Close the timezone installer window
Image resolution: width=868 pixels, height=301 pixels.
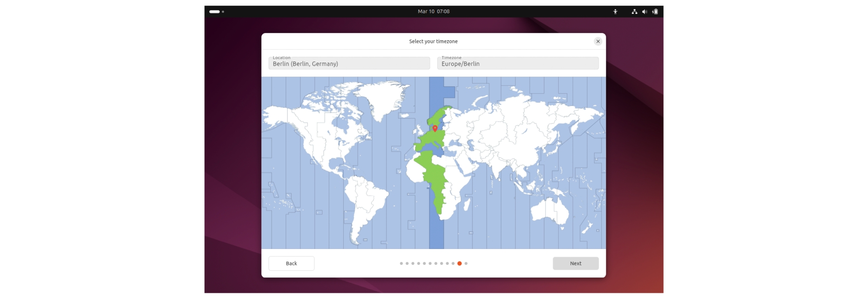pos(598,41)
